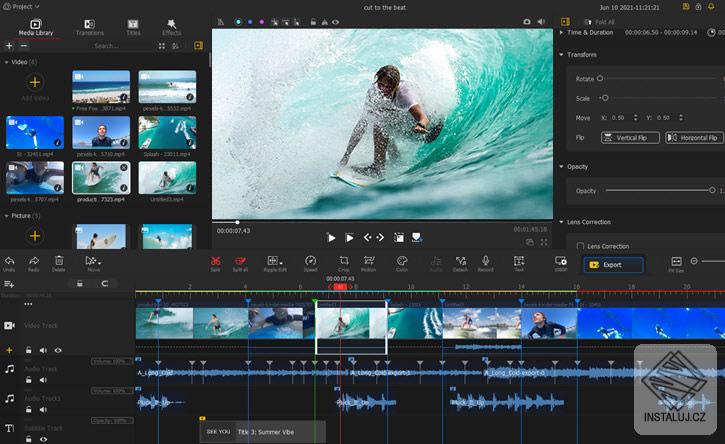Switch media library to grid view
The height and width of the screenshot is (444, 725).
click(x=161, y=46)
